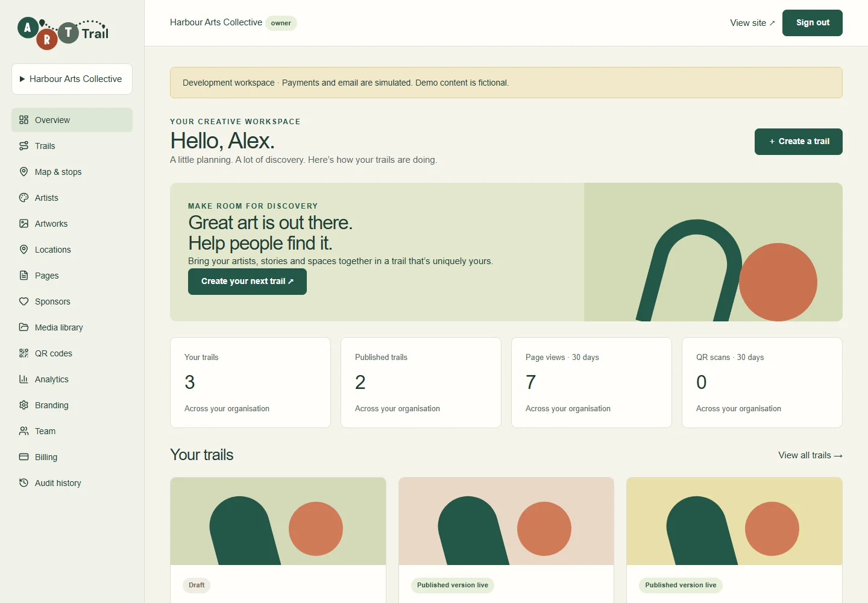Open the View site link
868x603 pixels.
coord(752,23)
